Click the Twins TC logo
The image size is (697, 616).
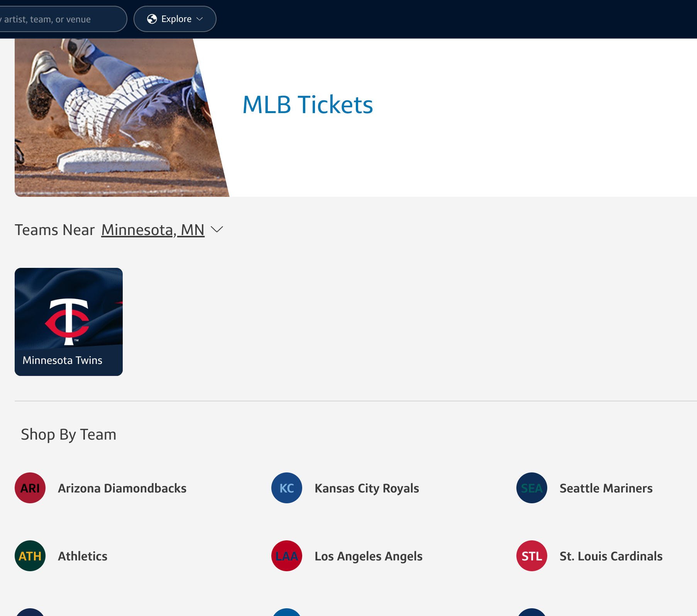click(x=68, y=322)
